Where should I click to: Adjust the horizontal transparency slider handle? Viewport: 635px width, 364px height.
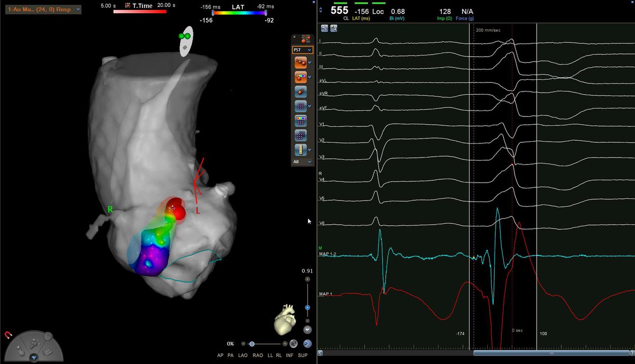click(251, 344)
